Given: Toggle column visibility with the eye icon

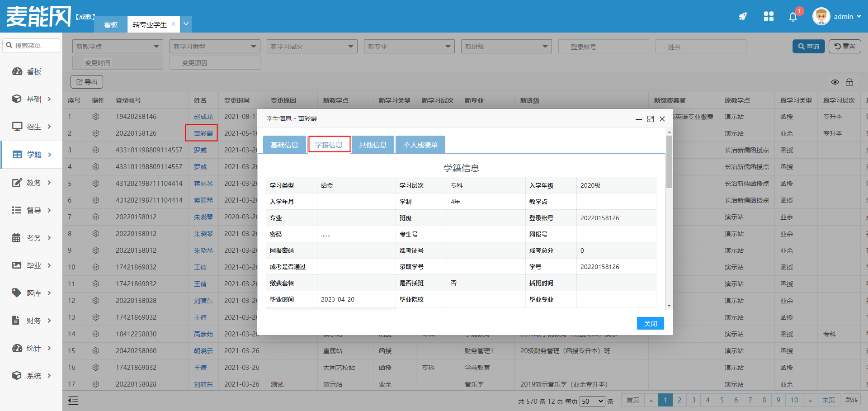Looking at the screenshot, I should click(835, 82).
